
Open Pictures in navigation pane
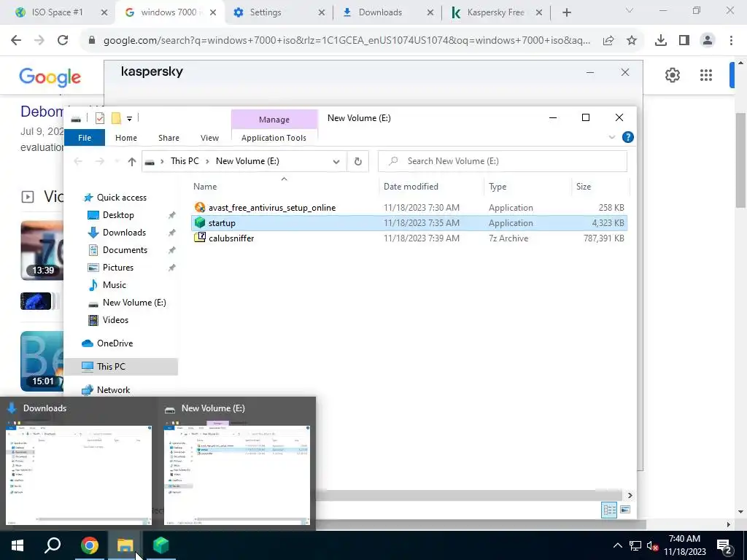click(x=117, y=268)
